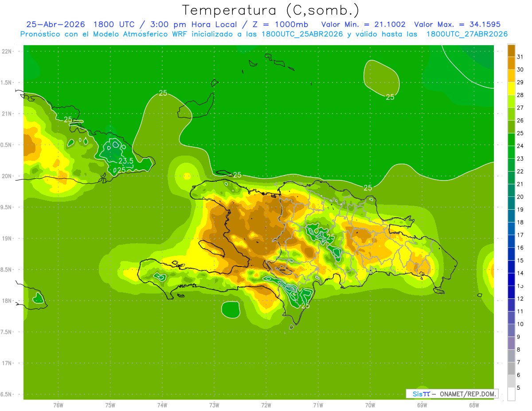Click the 72W longitude axis label
Screen dimensions: 532x411
pos(266,405)
